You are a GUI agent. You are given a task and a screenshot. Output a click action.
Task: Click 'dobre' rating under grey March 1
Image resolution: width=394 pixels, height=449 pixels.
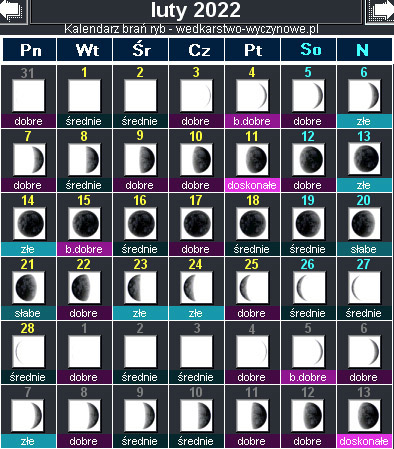tap(84, 377)
